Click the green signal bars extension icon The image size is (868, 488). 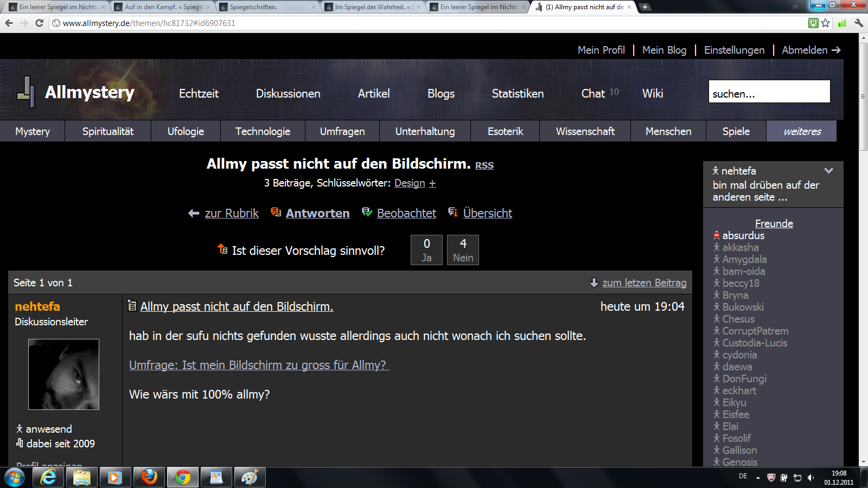point(842,23)
